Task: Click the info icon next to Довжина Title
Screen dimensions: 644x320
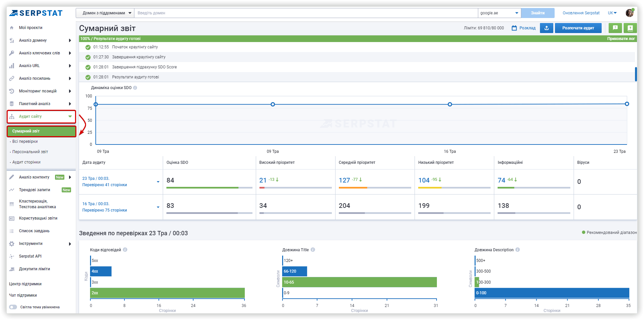Action: tap(313, 250)
